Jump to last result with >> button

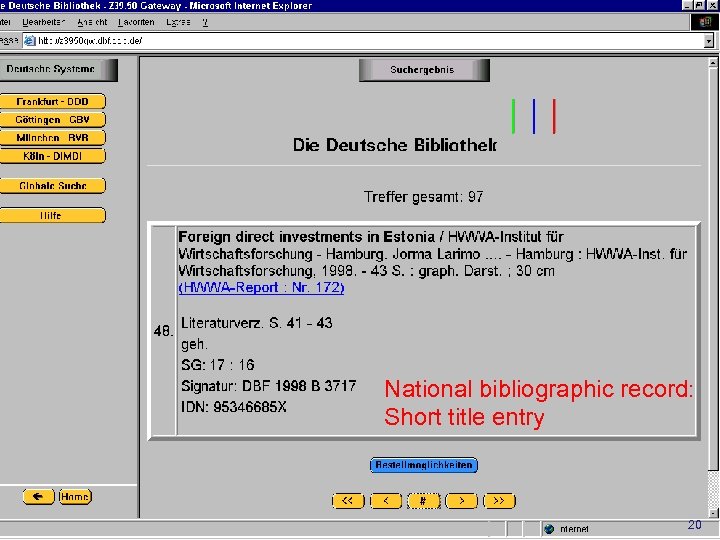[499, 501]
